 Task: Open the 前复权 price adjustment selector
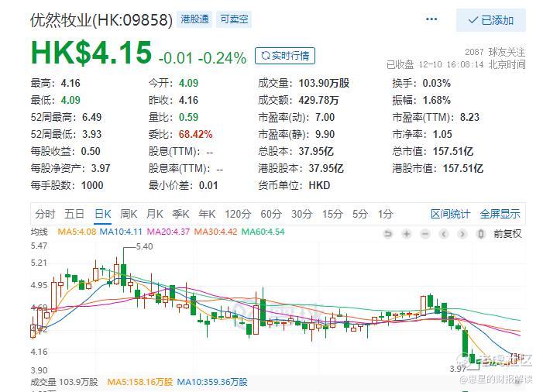507,234
